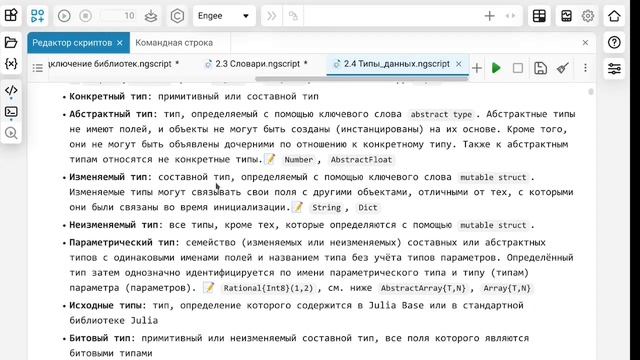Toggle the script outline list icon
Screen dimensions: 640x360
tap(38, 68)
